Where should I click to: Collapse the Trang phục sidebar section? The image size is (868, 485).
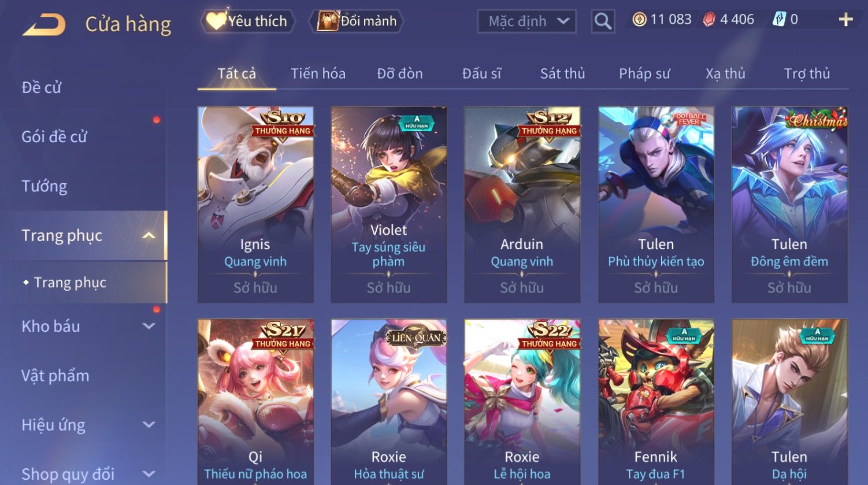[149, 235]
